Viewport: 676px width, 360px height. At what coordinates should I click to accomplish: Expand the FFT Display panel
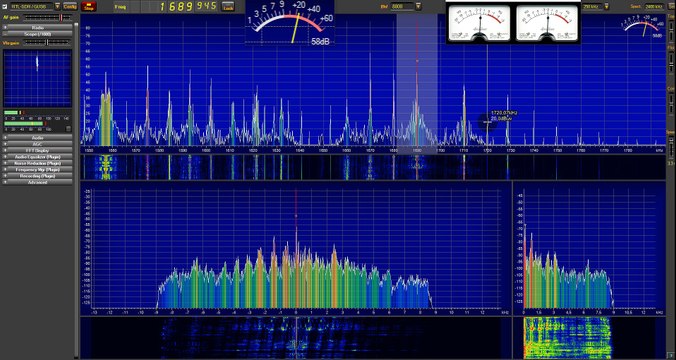(x=38, y=150)
